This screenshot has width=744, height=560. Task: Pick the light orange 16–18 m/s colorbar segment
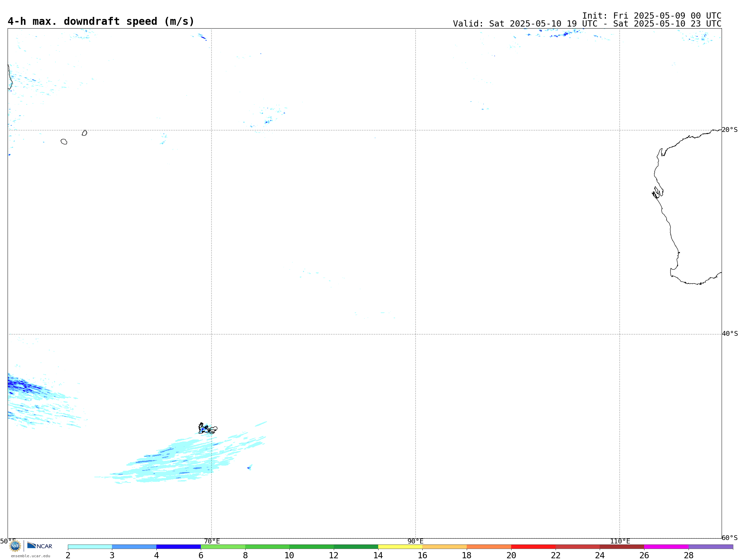pyautogui.click(x=444, y=547)
